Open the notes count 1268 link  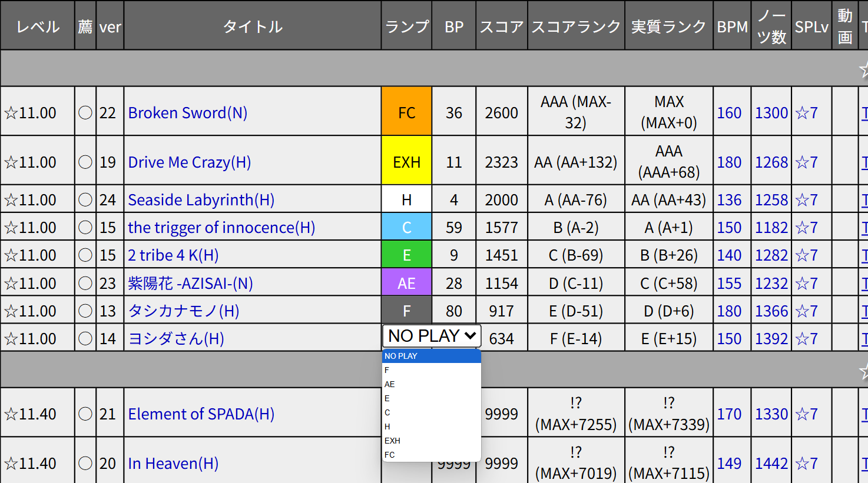tap(771, 162)
